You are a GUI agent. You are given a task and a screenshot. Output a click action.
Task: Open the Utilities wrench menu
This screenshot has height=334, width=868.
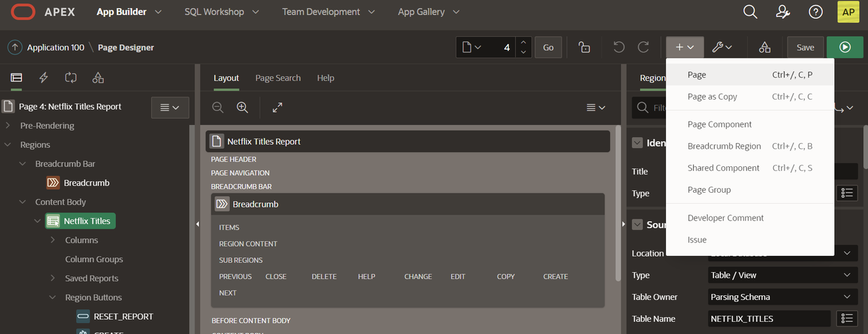tap(722, 47)
